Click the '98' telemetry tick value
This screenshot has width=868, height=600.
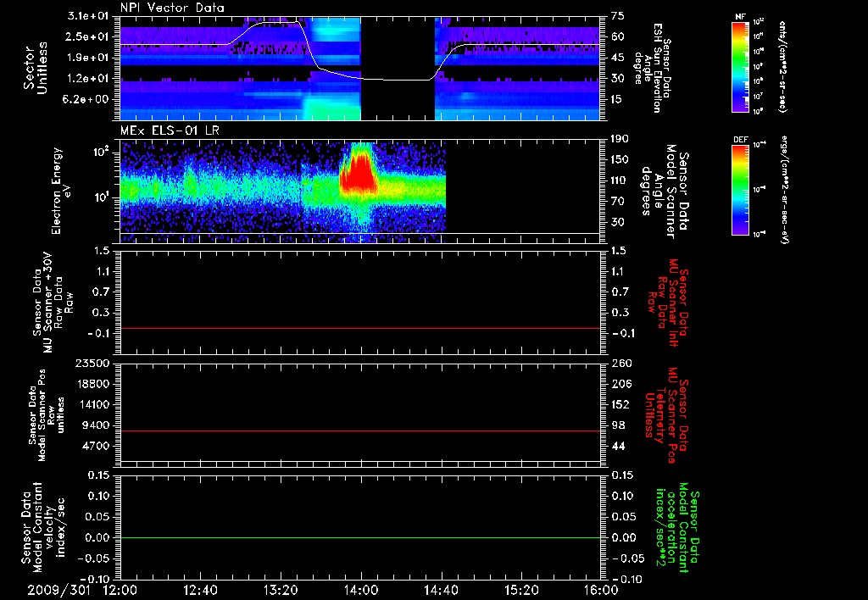pyautogui.click(x=618, y=425)
